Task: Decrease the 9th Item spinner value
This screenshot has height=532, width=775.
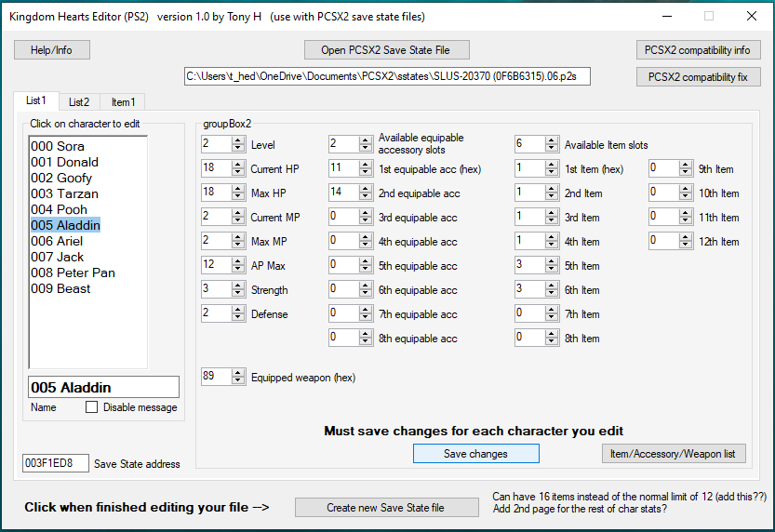Action: (687, 173)
